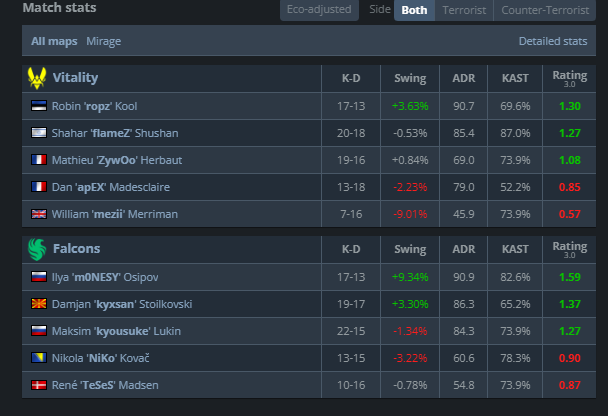Click the Vitality team logo icon

click(38, 78)
